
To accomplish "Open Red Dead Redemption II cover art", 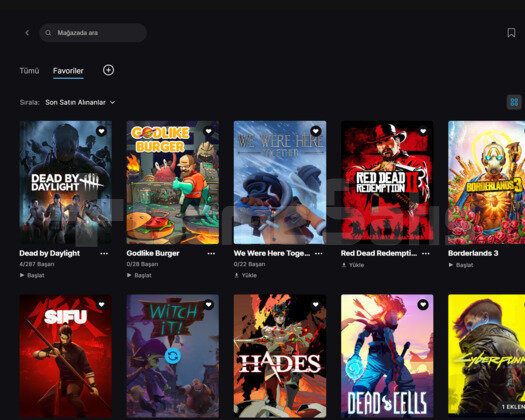I will pyautogui.click(x=387, y=182).
